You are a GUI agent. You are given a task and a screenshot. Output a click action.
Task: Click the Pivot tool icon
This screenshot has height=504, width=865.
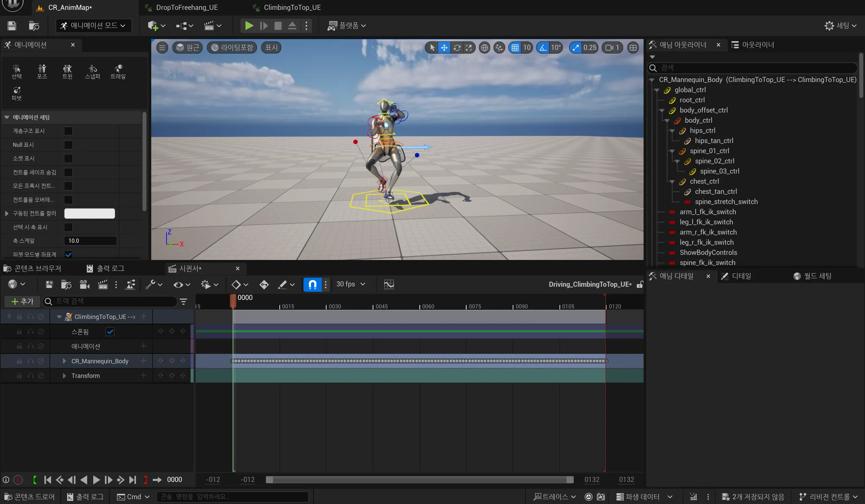16,93
